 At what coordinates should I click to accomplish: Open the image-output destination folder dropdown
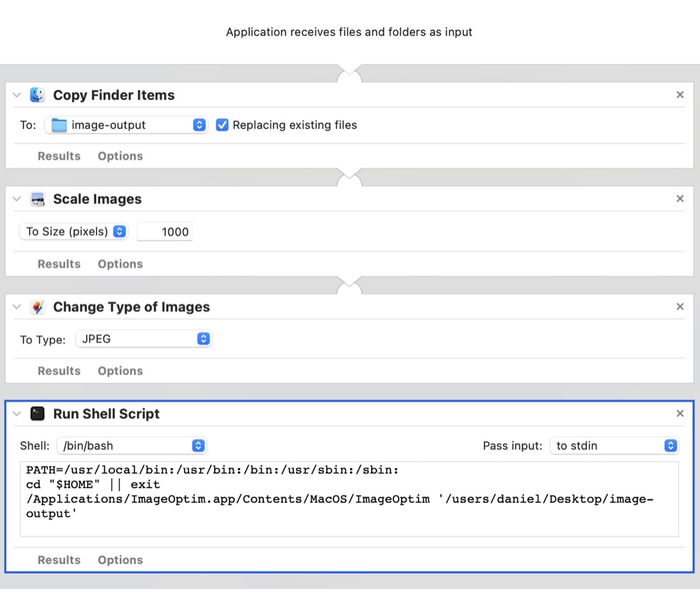tap(127, 125)
